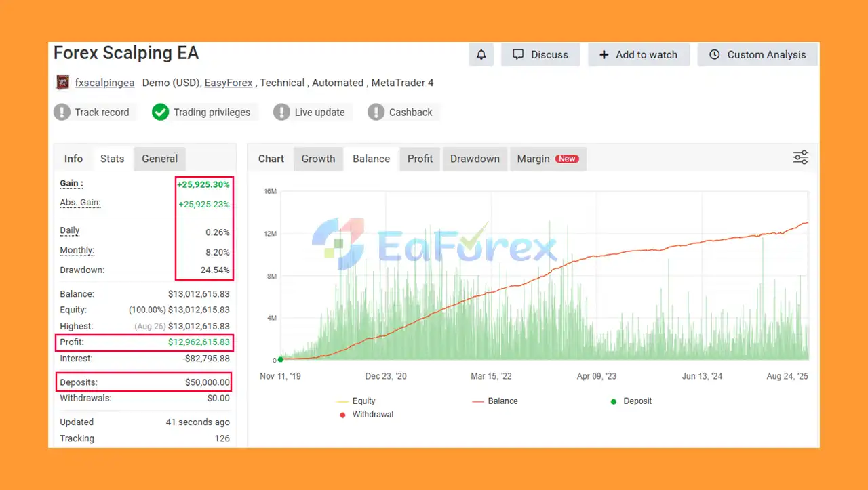Click the Track record warning icon

pos(62,112)
